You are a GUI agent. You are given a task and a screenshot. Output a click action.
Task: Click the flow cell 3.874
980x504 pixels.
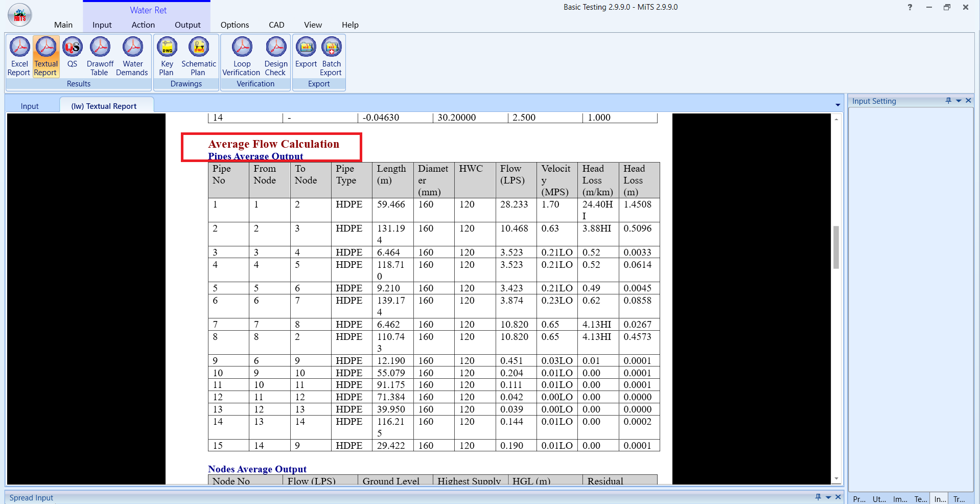pyautogui.click(x=516, y=306)
